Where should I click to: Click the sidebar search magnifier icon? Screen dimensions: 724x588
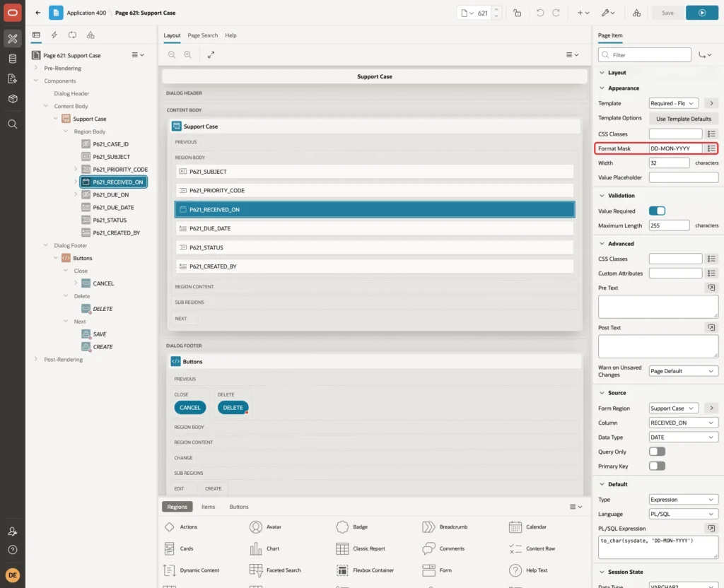pos(13,124)
